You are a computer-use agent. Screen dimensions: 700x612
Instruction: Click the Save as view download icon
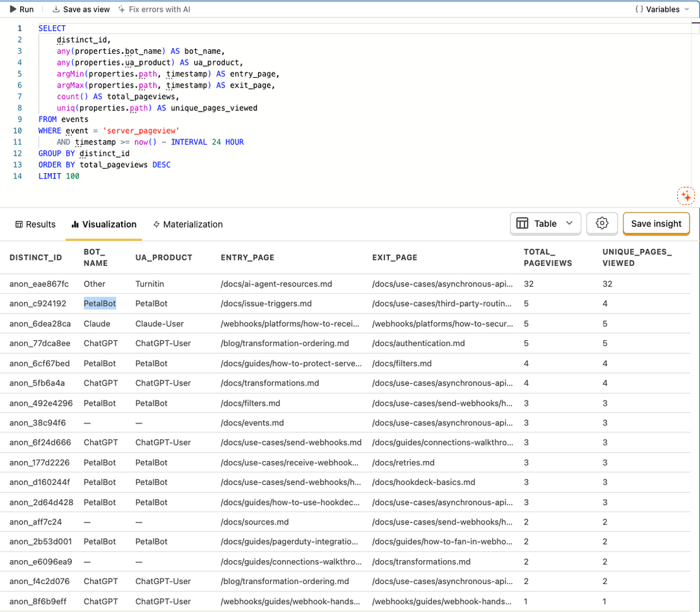click(x=55, y=9)
